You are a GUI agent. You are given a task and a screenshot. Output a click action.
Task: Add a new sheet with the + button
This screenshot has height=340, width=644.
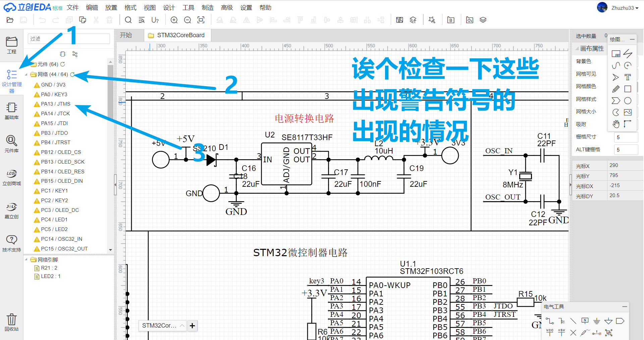point(192,325)
